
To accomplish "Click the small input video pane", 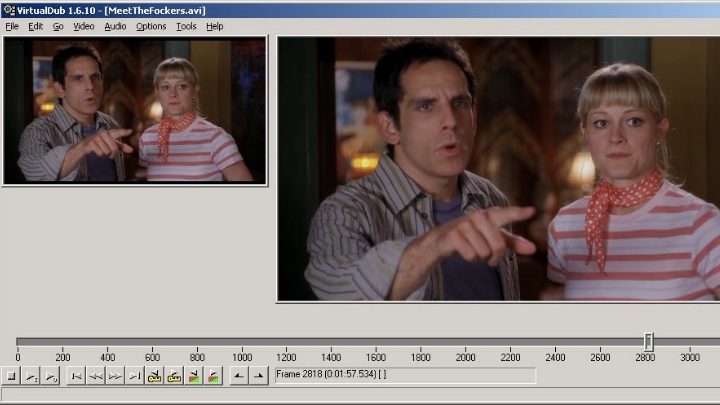I will 135,111.
